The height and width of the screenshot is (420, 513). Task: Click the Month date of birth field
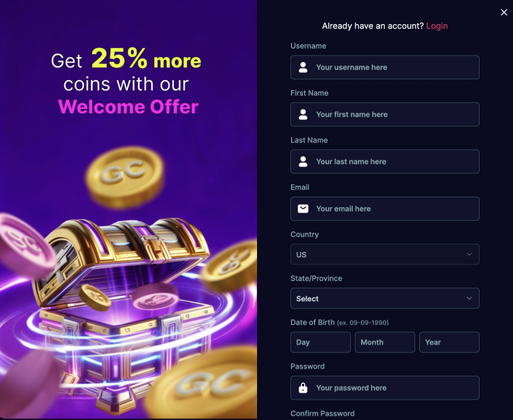385,343
